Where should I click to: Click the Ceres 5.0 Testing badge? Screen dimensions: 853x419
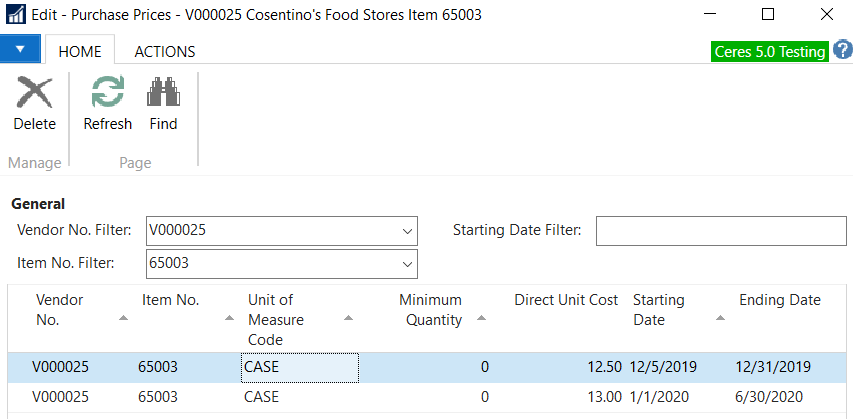(769, 51)
